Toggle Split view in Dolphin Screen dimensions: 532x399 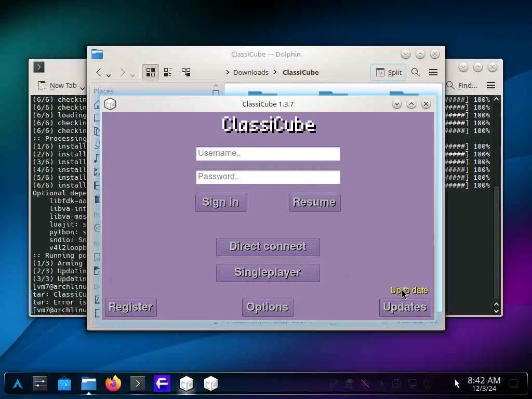click(x=389, y=72)
